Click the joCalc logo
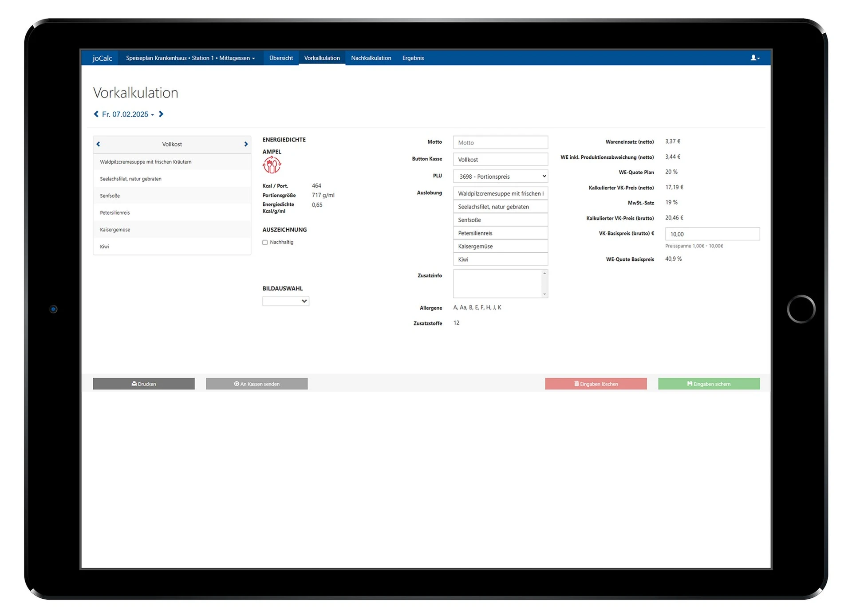The image size is (852, 616). point(102,58)
